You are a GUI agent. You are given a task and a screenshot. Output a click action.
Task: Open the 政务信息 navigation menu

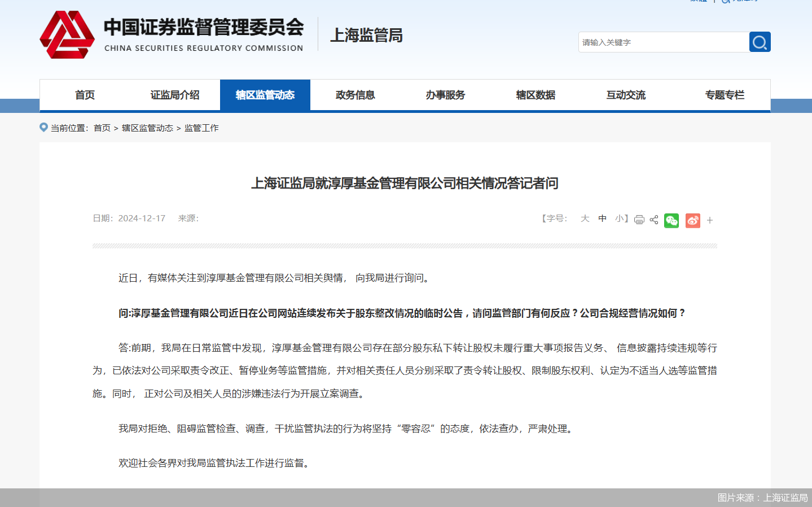click(x=355, y=95)
